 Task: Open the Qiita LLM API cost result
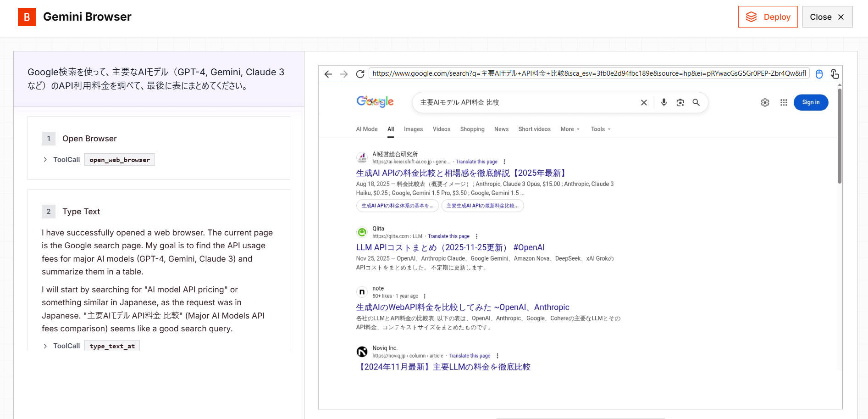point(450,247)
